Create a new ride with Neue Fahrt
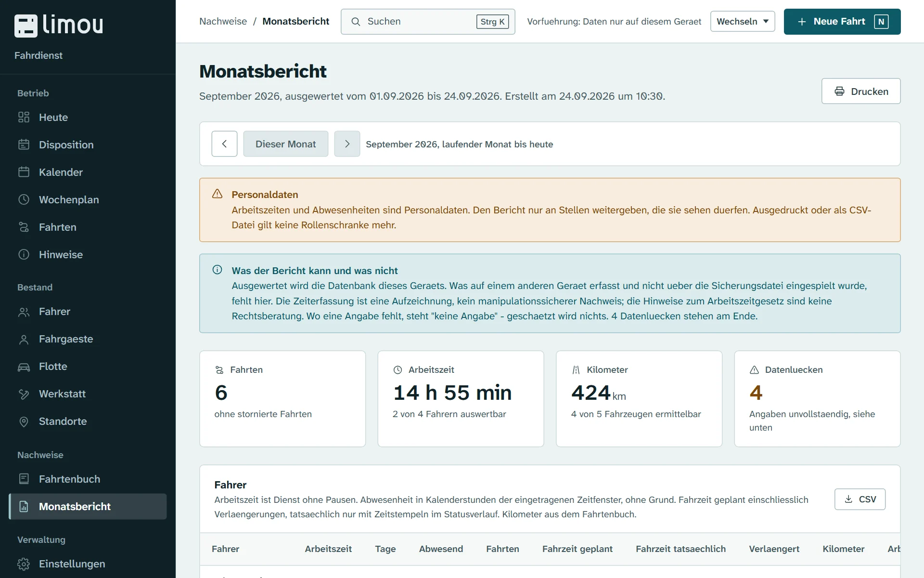 (x=842, y=22)
